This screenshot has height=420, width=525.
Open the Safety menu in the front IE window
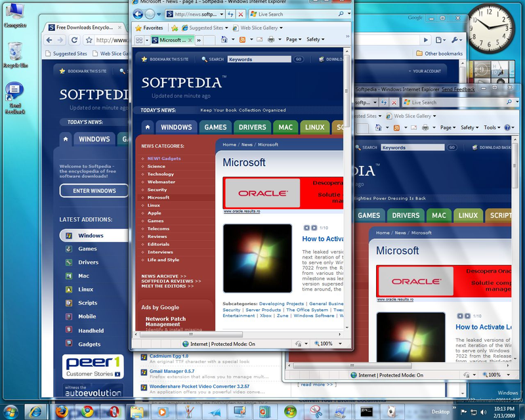(x=316, y=39)
